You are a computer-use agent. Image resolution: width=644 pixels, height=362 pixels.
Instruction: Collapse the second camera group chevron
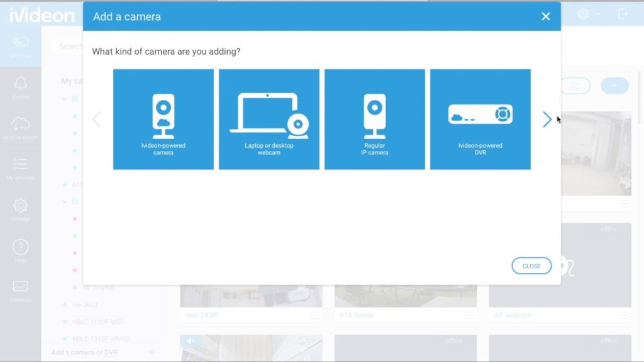pyautogui.click(x=64, y=202)
